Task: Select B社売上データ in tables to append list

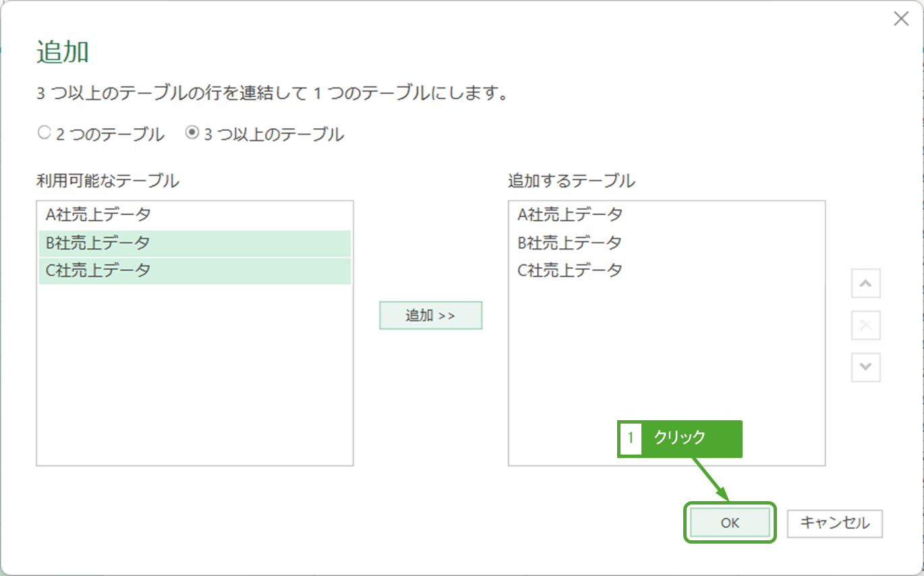Action: pyautogui.click(x=570, y=243)
